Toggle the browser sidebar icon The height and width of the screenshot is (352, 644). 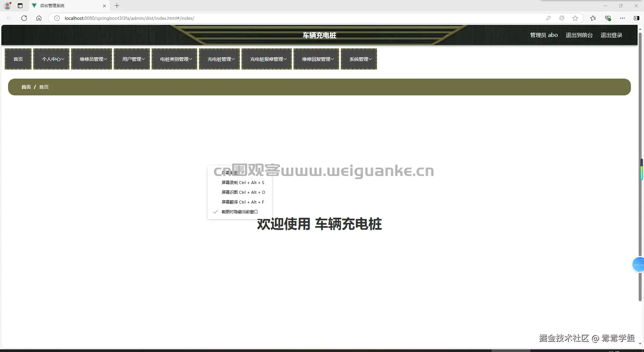(636, 18)
